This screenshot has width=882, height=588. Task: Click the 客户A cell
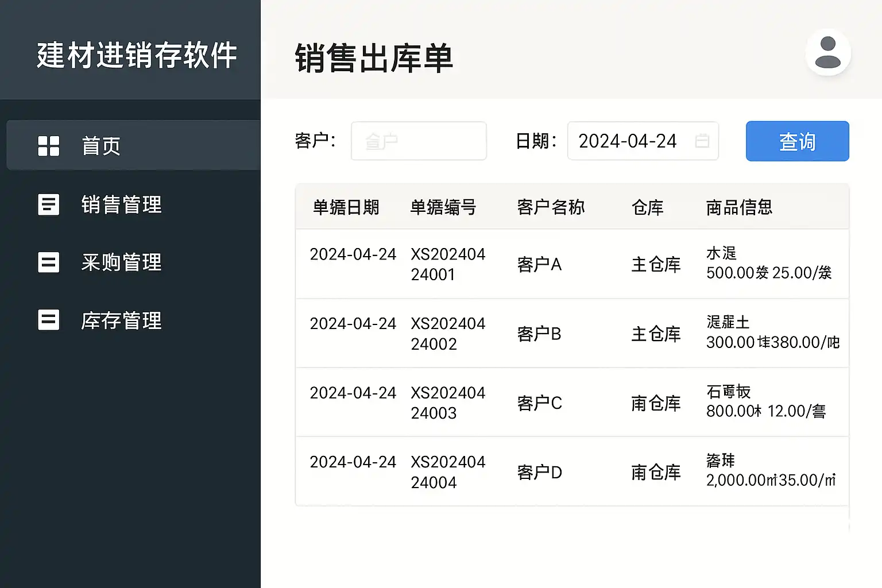tap(539, 264)
